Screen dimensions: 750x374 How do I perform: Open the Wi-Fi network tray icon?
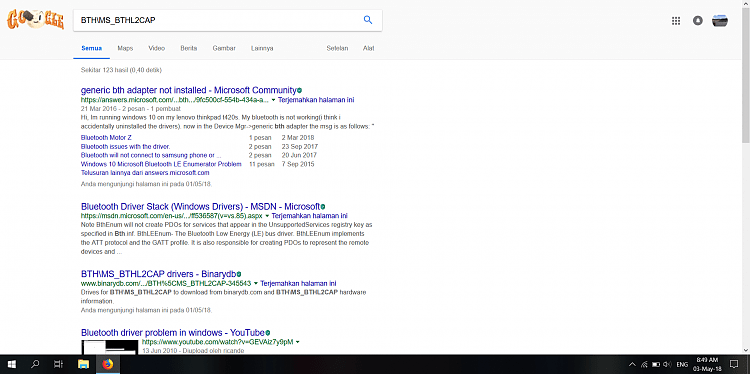click(x=644, y=364)
